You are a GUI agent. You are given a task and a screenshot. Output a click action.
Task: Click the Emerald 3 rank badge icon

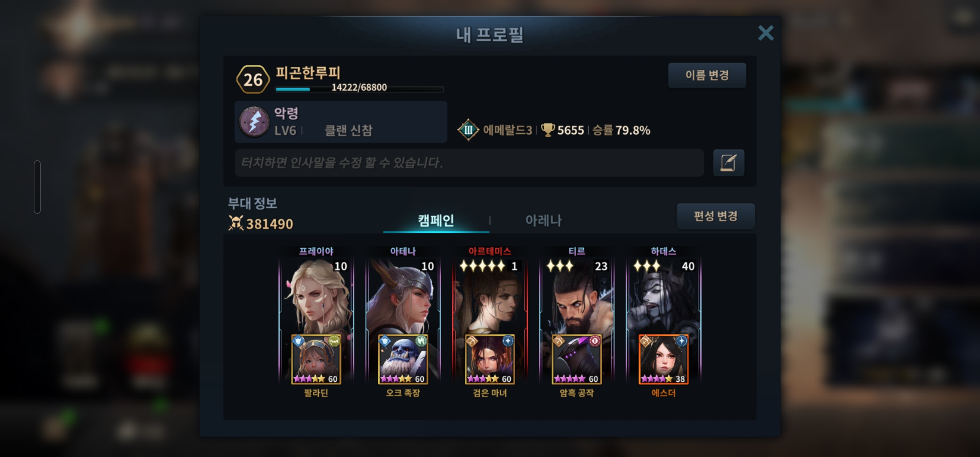(x=468, y=130)
